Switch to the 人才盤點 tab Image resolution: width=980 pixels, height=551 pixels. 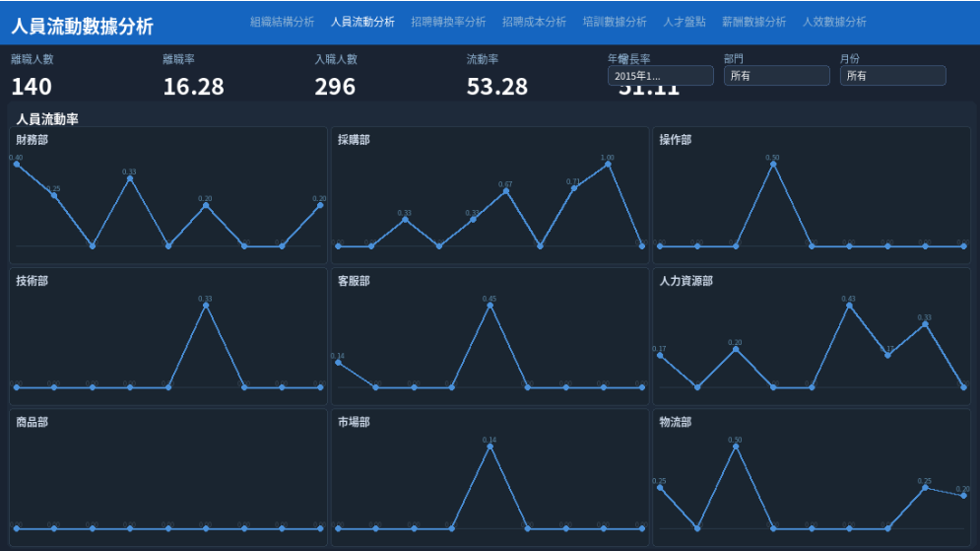coord(684,22)
